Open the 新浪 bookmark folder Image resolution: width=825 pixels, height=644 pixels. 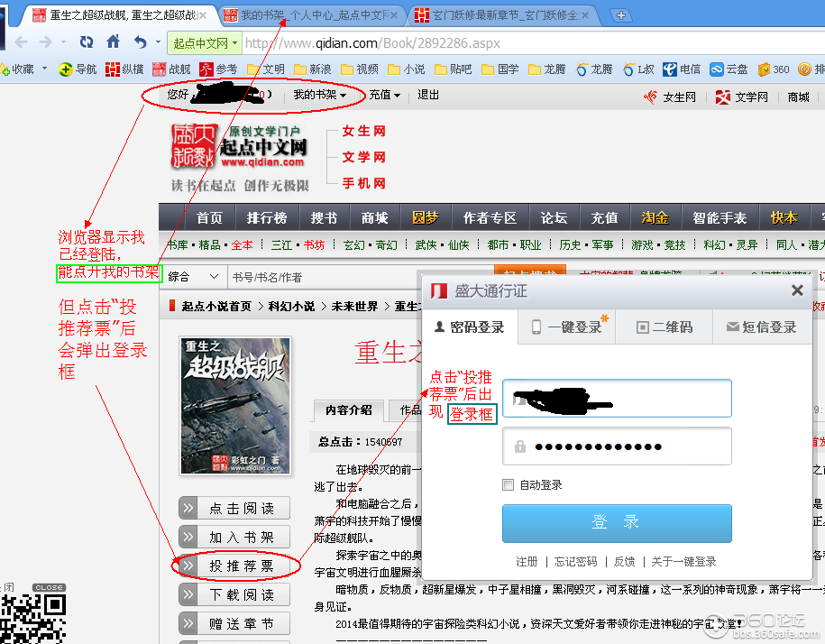pyautogui.click(x=313, y=69)
